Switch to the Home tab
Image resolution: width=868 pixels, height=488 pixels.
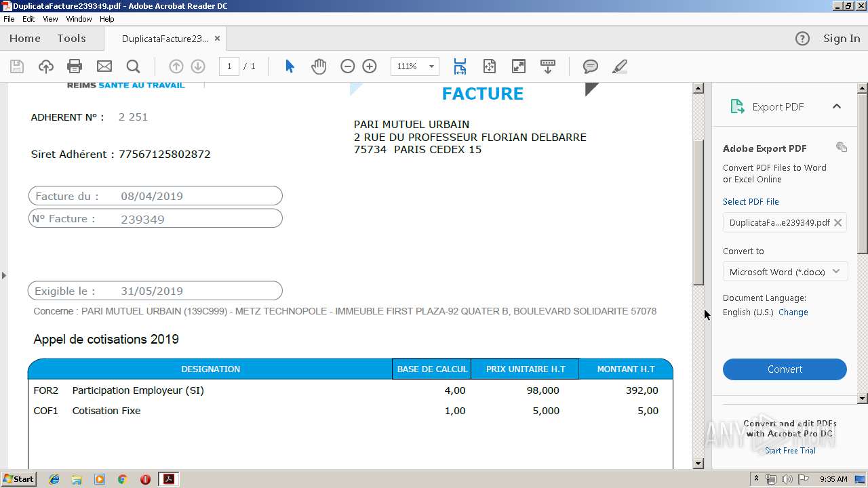[x=25, y=39]
